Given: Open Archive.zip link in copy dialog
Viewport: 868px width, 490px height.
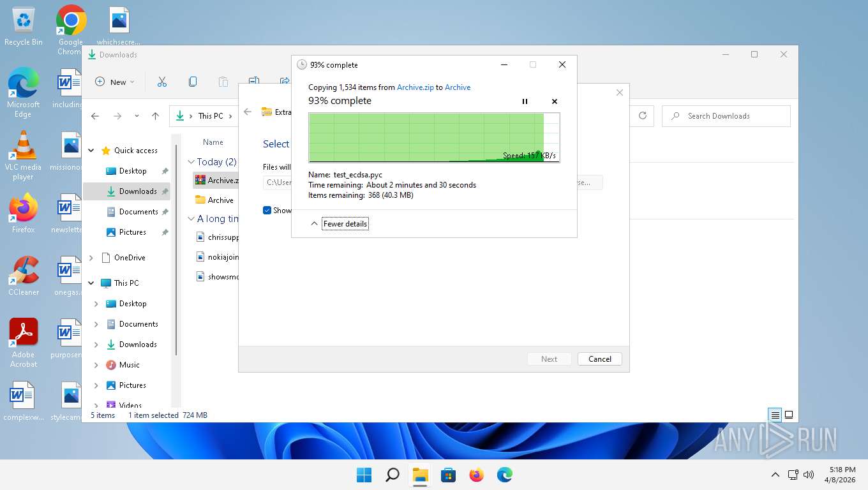Looking at the screenshot, I should [415, 87].
